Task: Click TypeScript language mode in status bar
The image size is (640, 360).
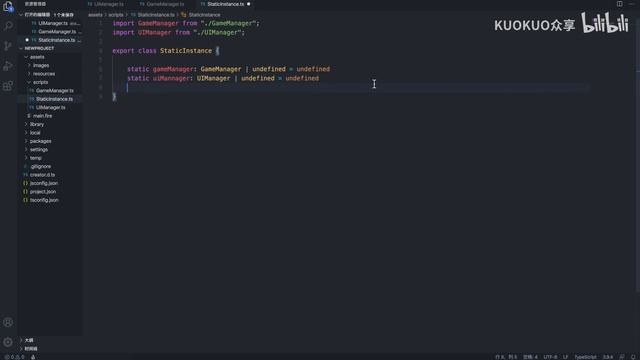Action: 585,357
